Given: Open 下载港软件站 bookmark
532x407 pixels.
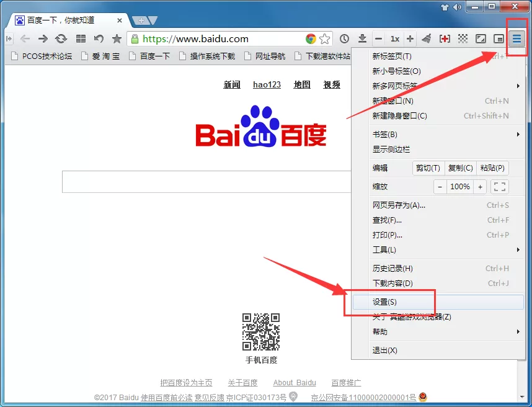Looking at the screenshot, I should 322,56.
